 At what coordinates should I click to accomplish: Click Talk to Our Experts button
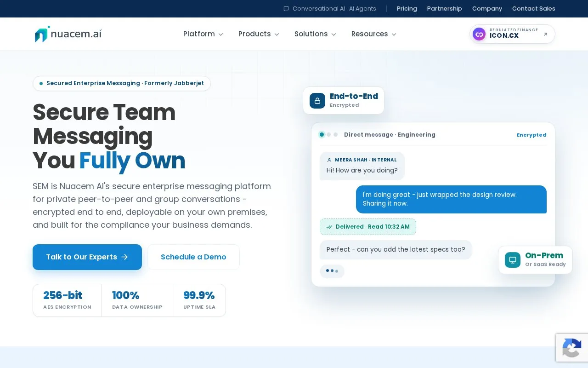[x=87, y=257]
